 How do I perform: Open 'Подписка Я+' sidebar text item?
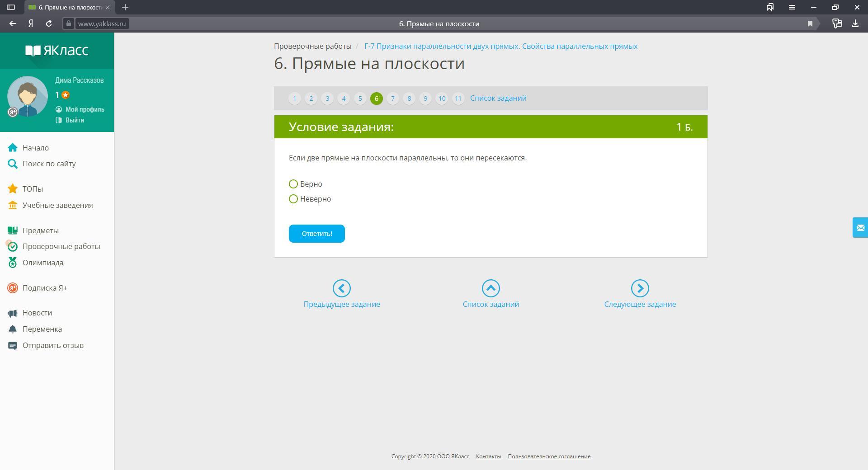tap(45, 288)
